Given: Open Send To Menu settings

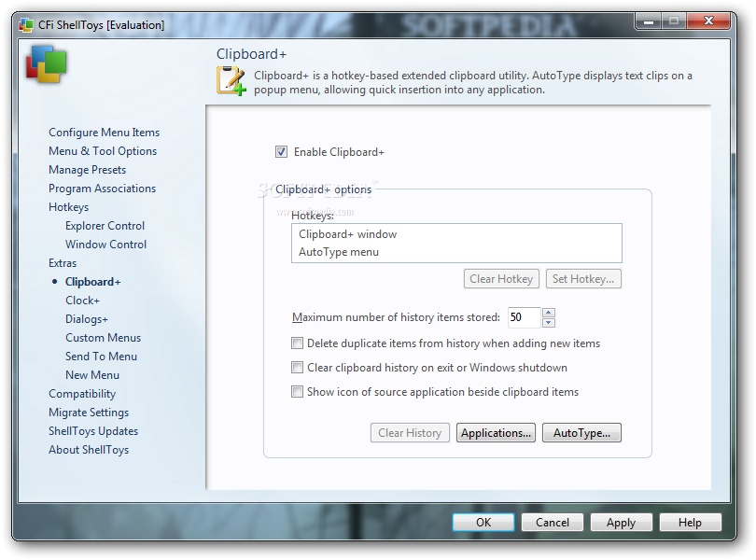Looking at the screenshot, I should click(101, 356).
